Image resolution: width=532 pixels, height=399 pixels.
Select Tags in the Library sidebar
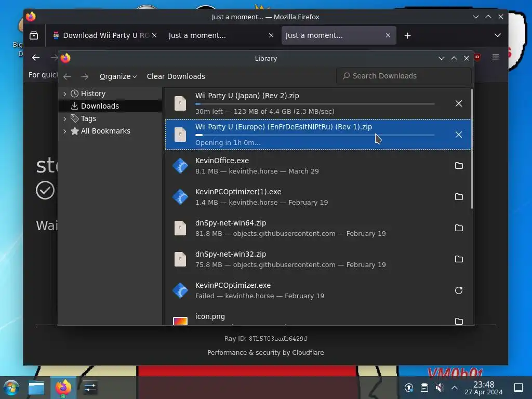click(110, 118)
